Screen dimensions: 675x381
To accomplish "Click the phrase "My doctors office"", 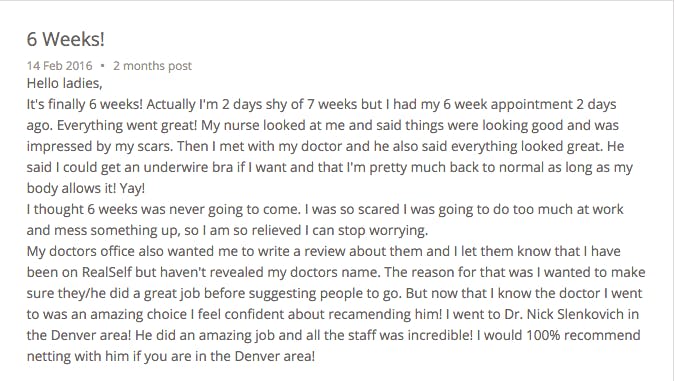I will (81, 251).
